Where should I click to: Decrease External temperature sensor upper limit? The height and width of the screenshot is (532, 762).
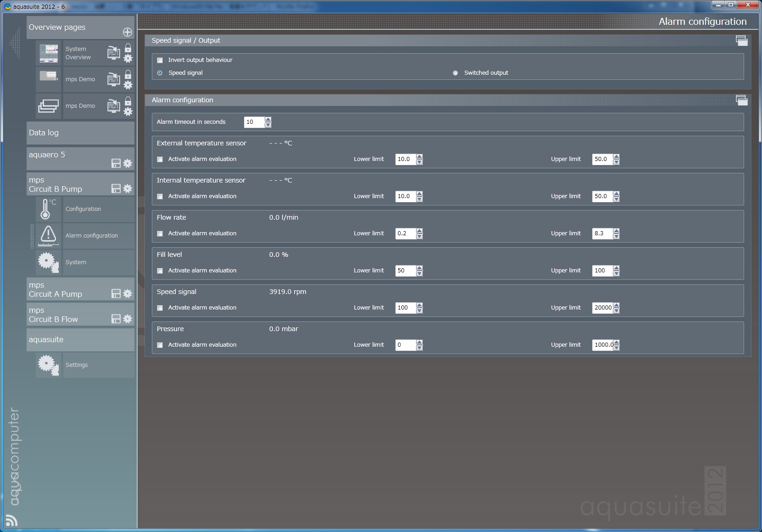tap(617, 162)
